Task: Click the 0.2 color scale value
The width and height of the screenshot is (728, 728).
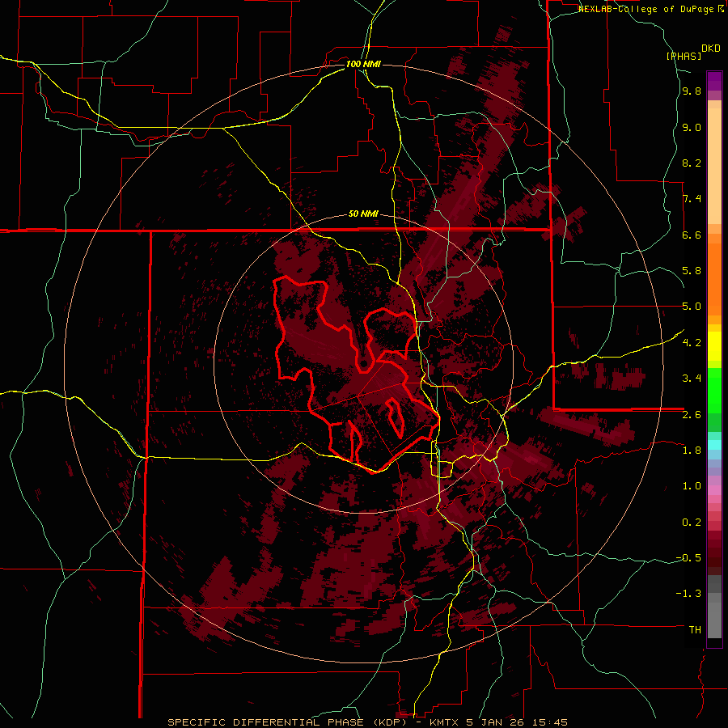Action: (x=692, y=523)
